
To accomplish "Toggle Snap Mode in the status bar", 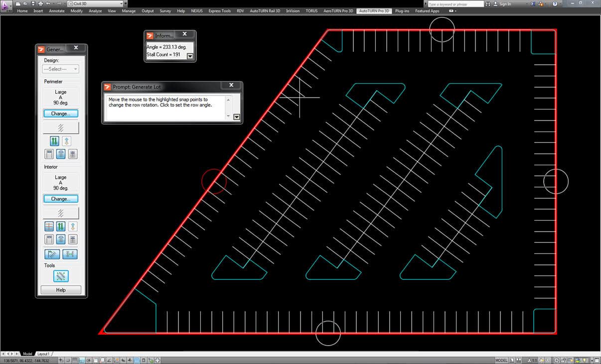I will pos(68,360).
